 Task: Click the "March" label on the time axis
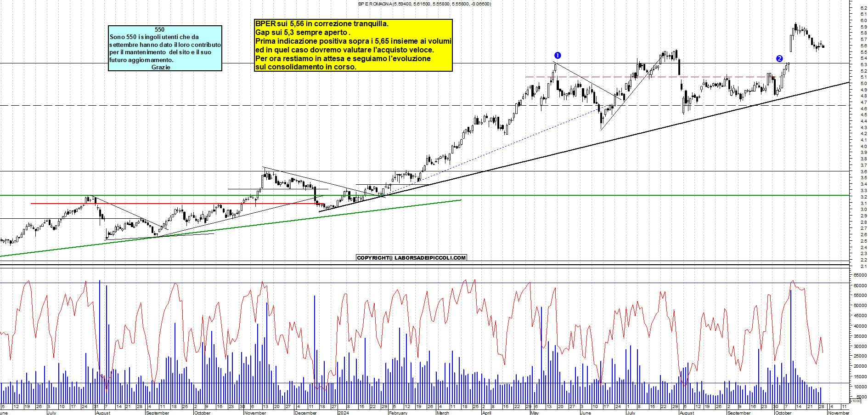pyautogui.click(x=443, y=413)
